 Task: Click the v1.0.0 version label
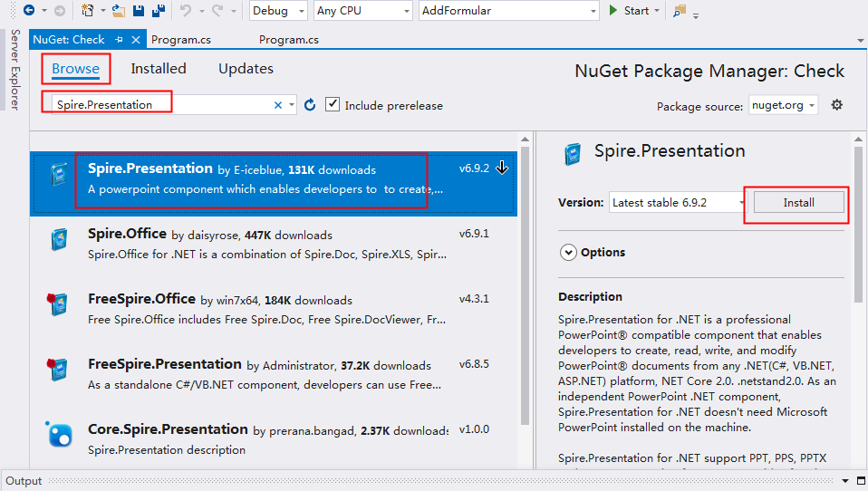(x=474, y=429)
